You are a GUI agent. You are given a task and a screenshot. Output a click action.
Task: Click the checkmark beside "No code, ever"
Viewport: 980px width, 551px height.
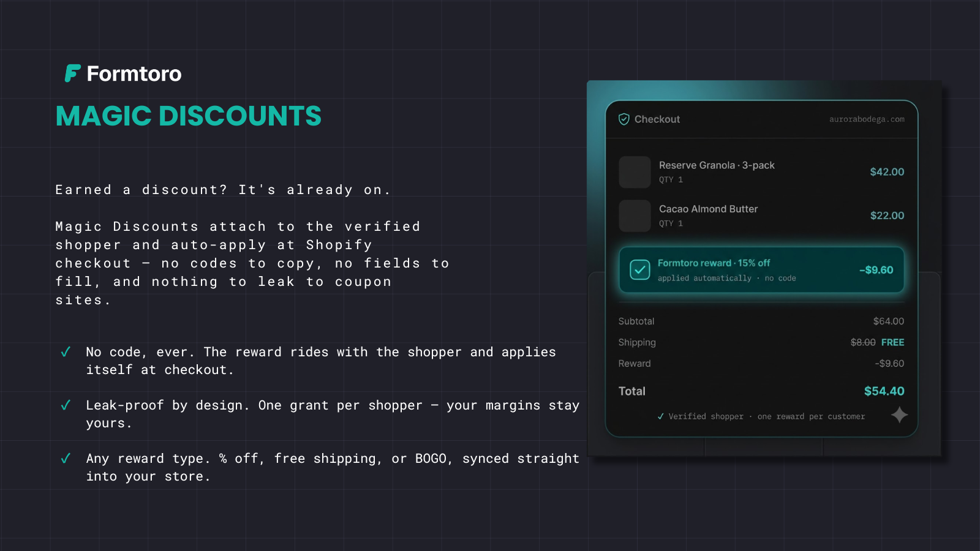click(66, 352)
